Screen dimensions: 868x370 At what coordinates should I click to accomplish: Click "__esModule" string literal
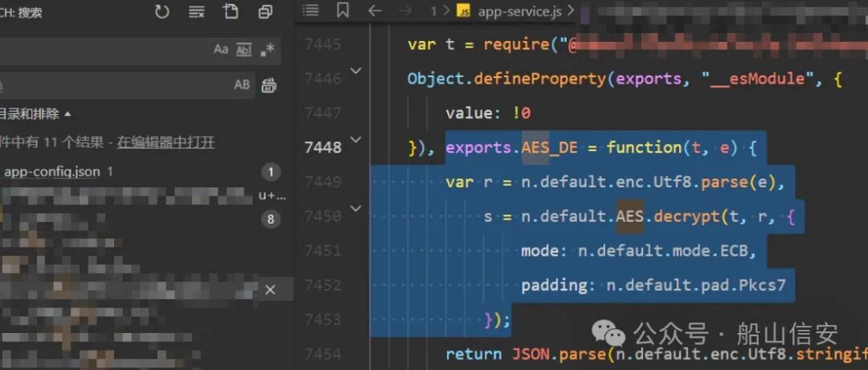point(757,79)
